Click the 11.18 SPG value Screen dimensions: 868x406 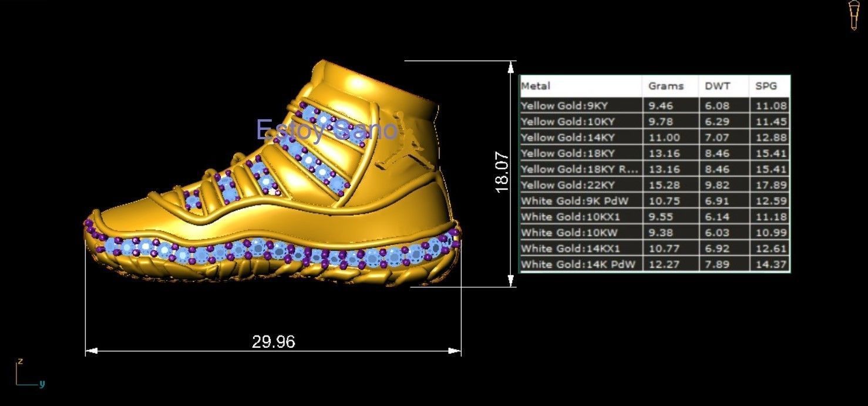coord(771,217)
